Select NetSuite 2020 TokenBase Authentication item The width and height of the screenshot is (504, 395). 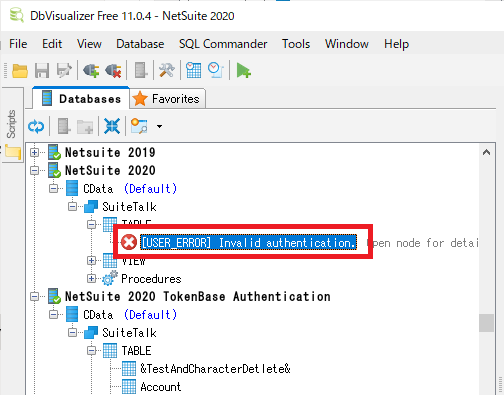tap(198, 296)
